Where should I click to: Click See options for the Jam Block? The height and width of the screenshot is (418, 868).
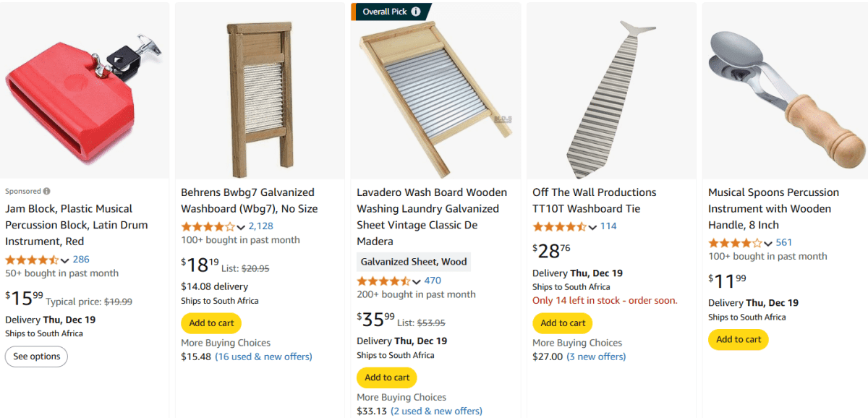(36, 357)
